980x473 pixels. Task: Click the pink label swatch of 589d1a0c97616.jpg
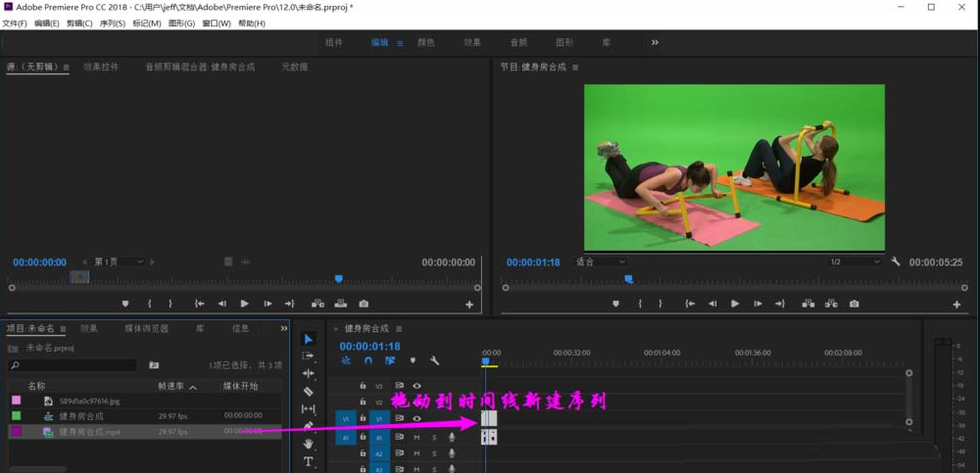[15, 401]
